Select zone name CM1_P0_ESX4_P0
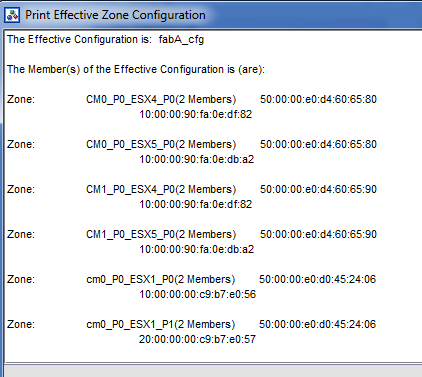 (x=130, y=189)
